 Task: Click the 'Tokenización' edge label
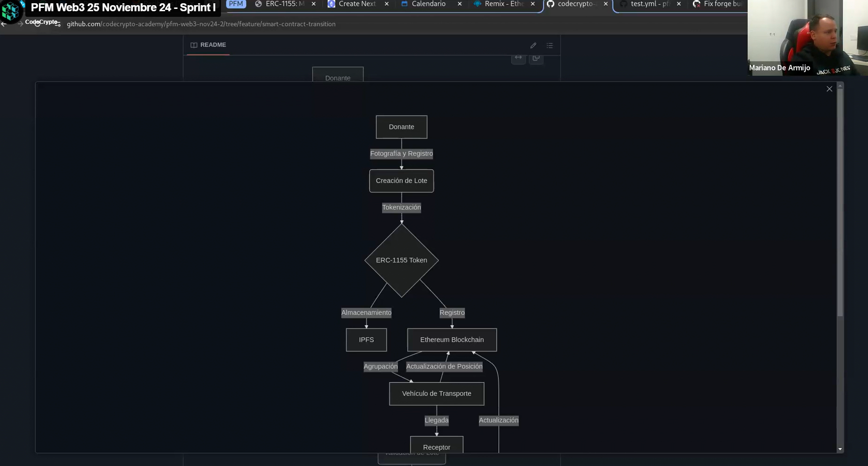click(x=401, y=207)
